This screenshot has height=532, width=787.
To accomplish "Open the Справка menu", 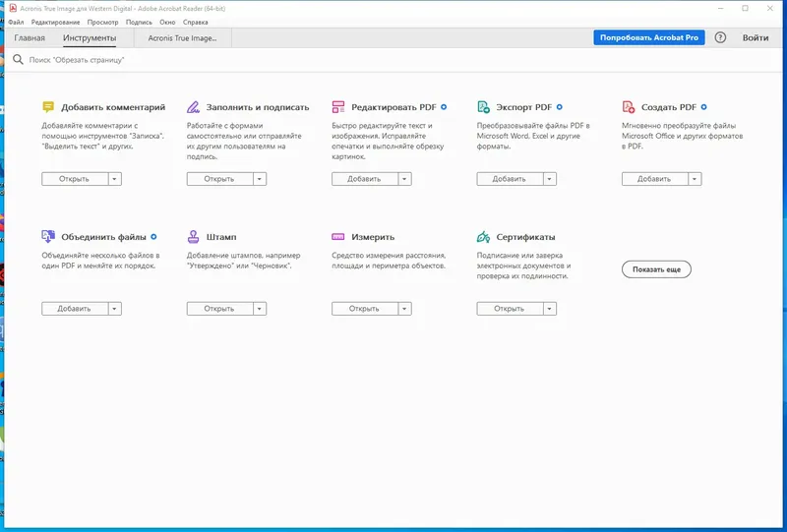I will coord(195,22).
